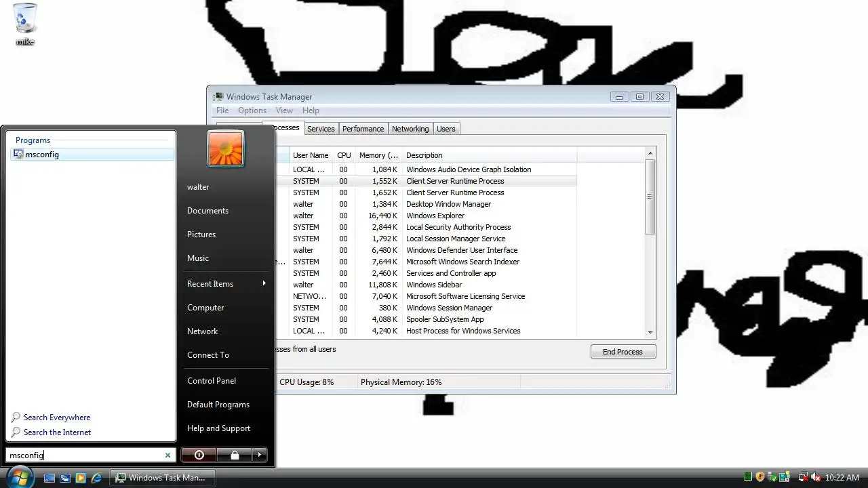The image size is (868, 488).
Task: Open Default Programs from the Start menu
Action: click(x=218, y=405)
